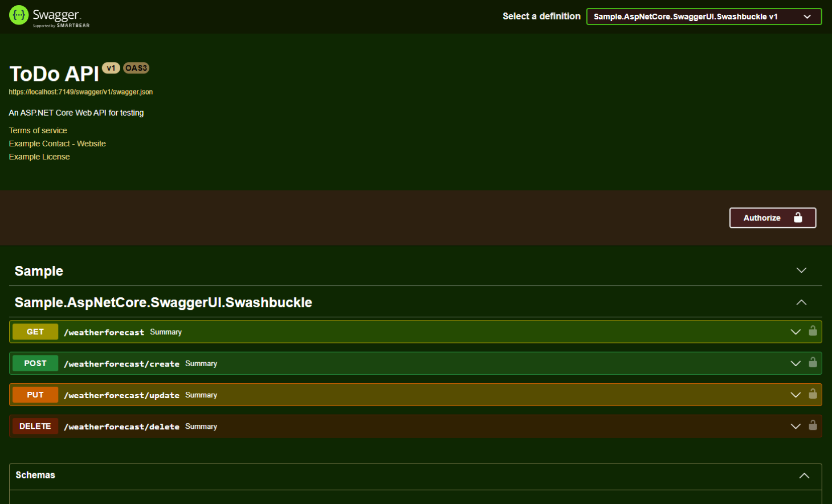Click the Authorize button
This screenshot has height=504, width=832.
773,218
